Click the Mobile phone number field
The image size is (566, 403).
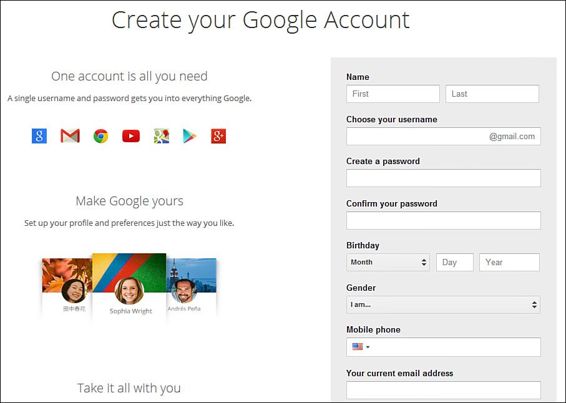(443, 347)
